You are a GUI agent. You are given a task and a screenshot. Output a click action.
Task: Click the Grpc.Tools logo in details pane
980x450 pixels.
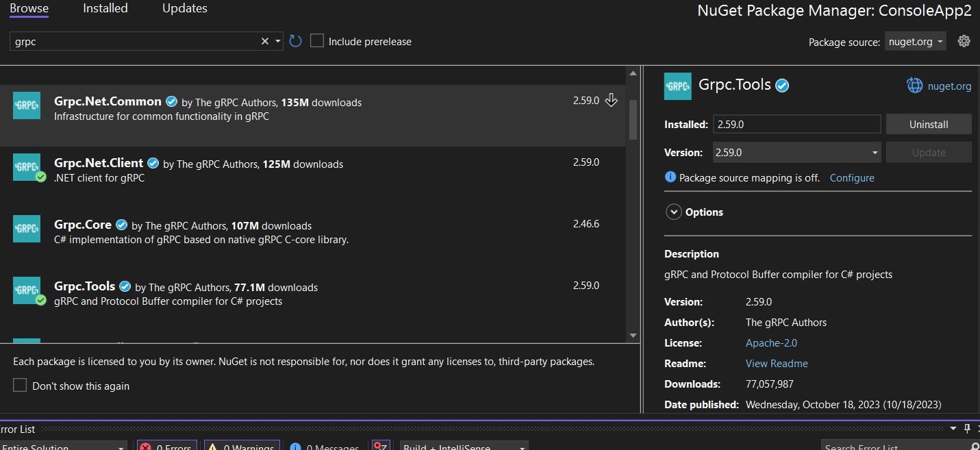(x=678, y=86)
